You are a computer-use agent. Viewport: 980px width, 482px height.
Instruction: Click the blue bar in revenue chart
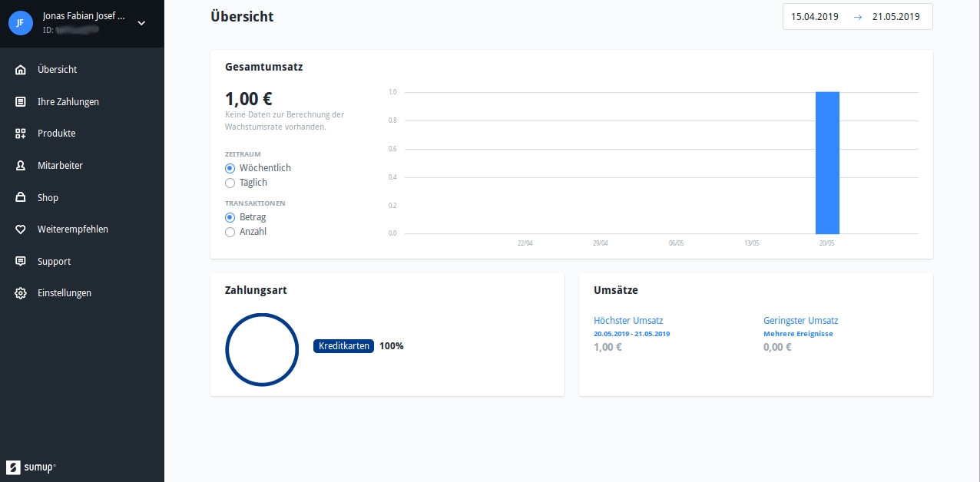coord(827,163)
